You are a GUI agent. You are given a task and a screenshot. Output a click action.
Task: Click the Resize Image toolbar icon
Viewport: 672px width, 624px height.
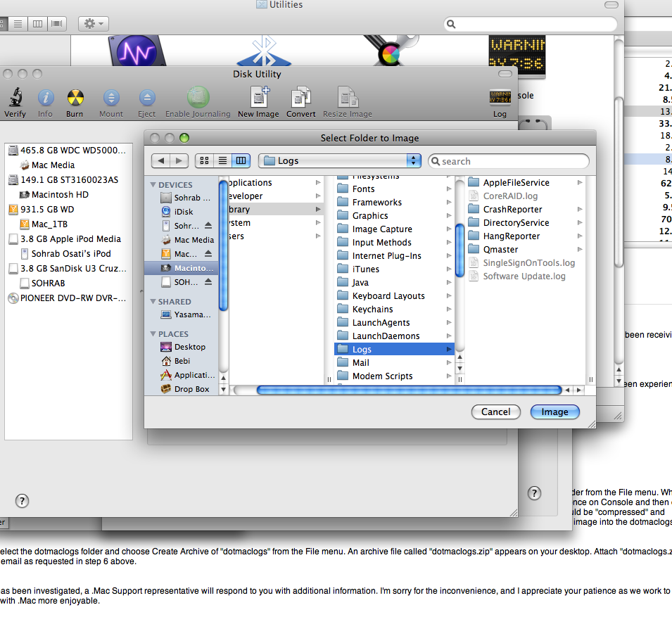[347, 97]
